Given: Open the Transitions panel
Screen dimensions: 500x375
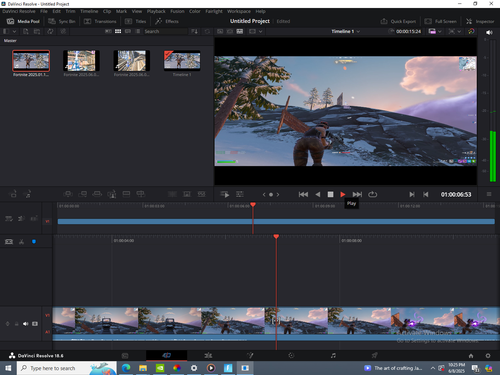Looking at the screenshot, I should coord(100,21).
